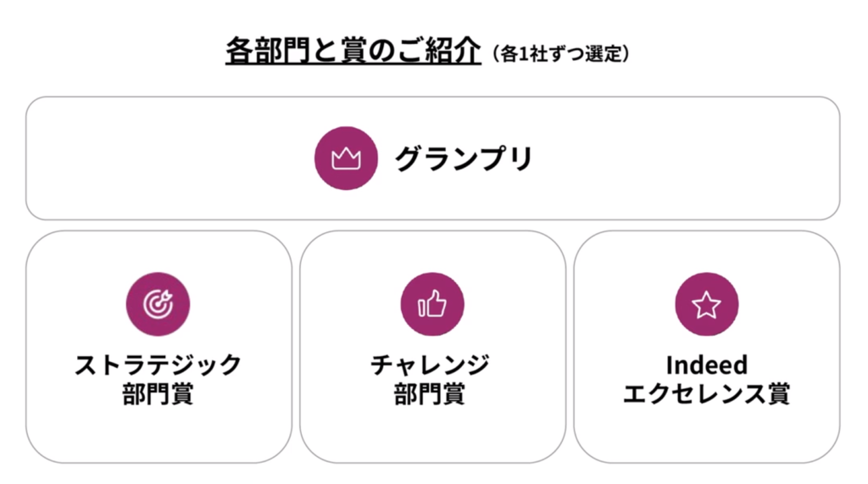Click the target icon above ストラテジック
868x484 pixels.
(158, 304)
